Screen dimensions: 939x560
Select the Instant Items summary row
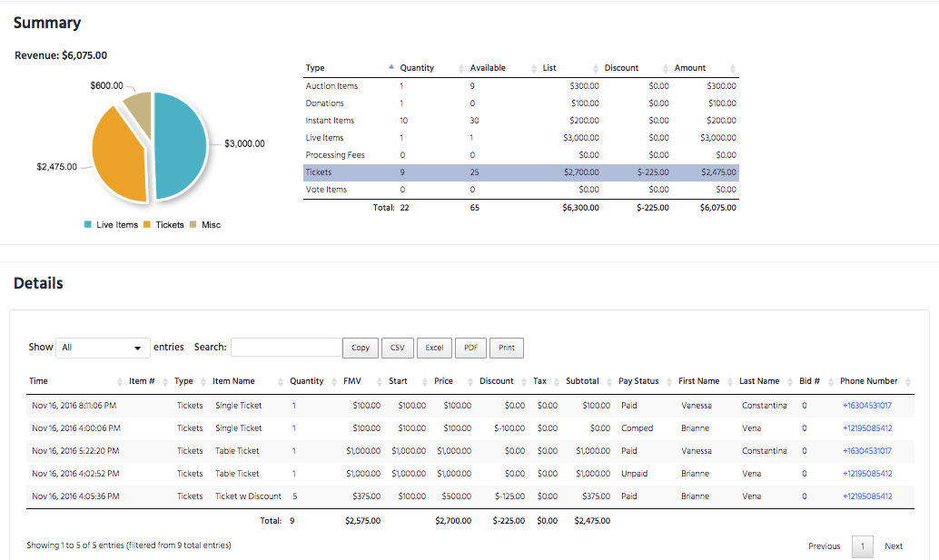point(521,121)
